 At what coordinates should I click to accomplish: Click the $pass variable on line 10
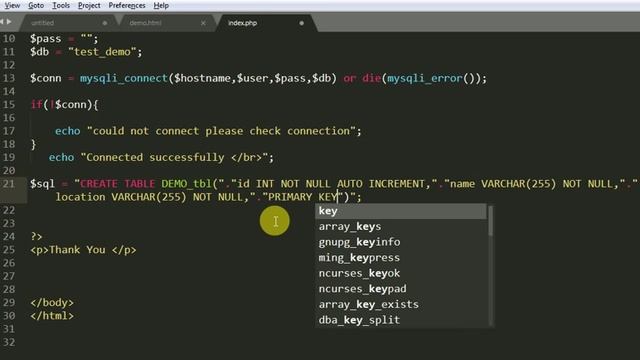pyautogui.click(x=45, y=39)
